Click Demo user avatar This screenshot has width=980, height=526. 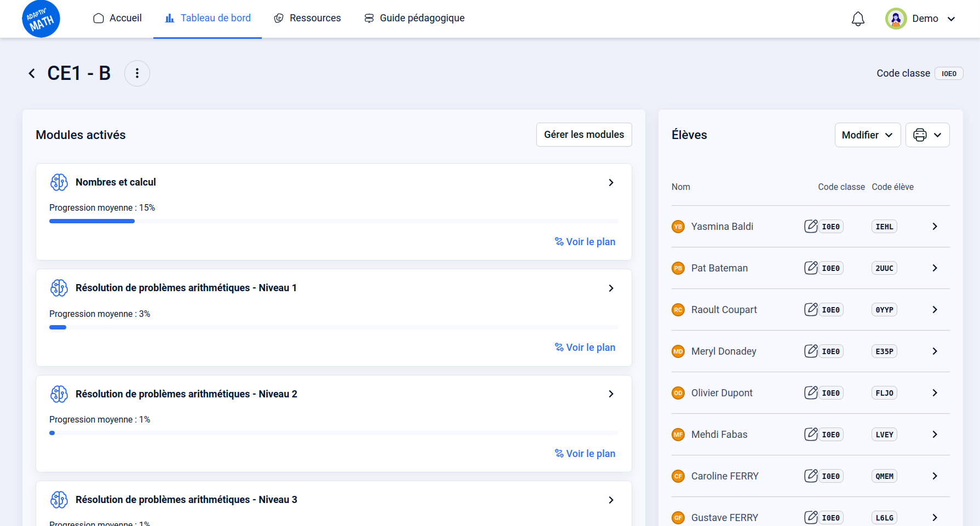click(x=896, y=19)
